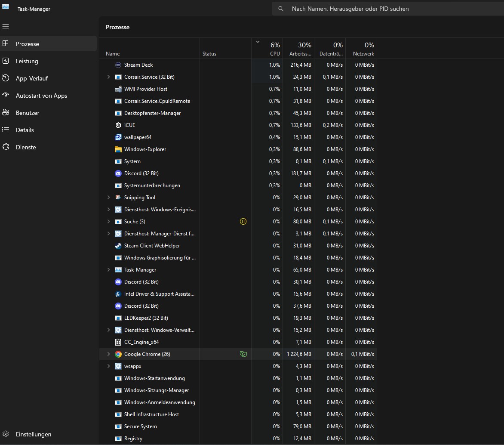This screenshot has height=445, width=504.
Task: Expand the Corsair.Service (32 Bit) group
Action: point(109,77)
